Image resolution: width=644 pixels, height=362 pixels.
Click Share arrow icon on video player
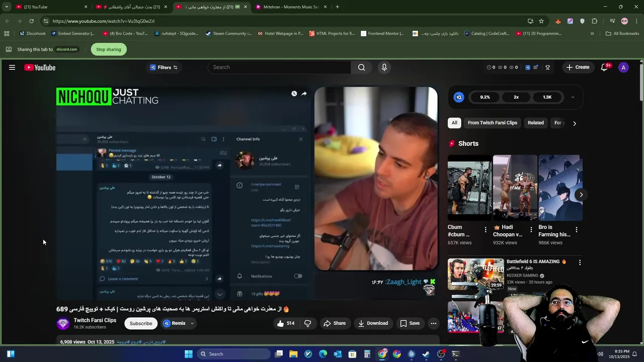pos(304,94)
